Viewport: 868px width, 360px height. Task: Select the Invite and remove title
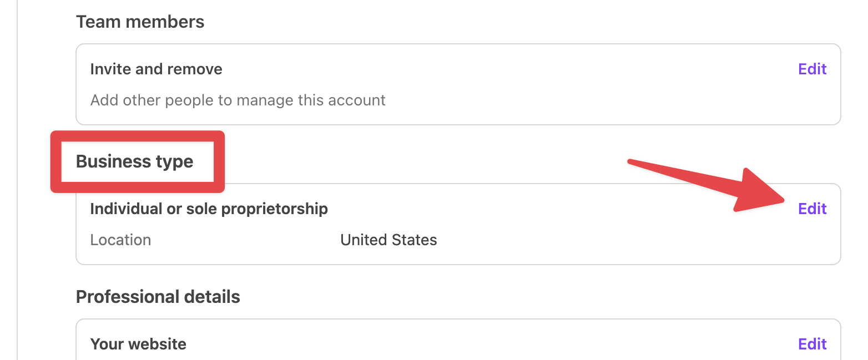click(156, 69)
